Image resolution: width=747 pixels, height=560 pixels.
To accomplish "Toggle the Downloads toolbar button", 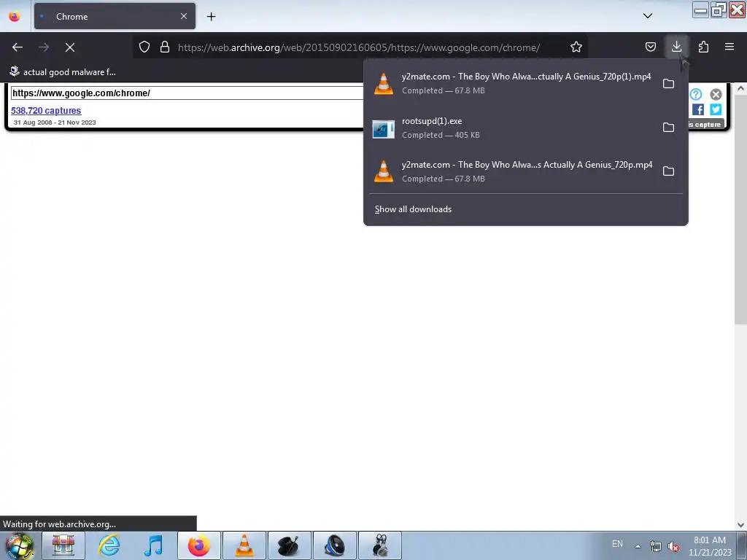I will point(676,47).
